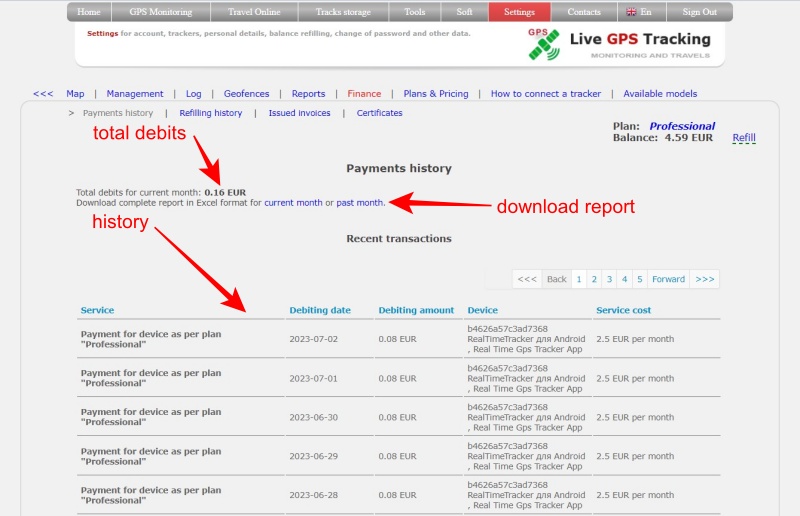This screenshot has width=800, height=516.
Task: Jump to last page with >>> pagination
Action: 704,279
